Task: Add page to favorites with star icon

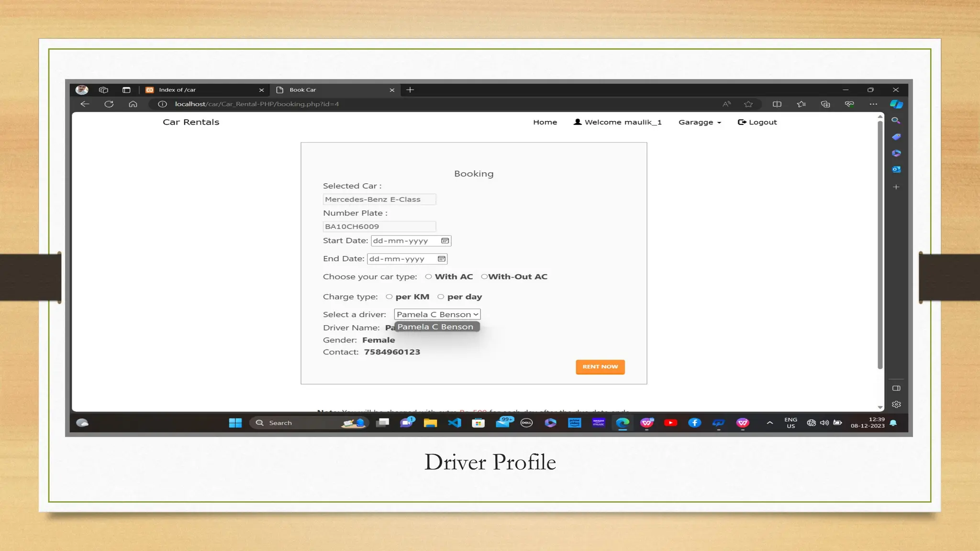Action: coord(748,104)
